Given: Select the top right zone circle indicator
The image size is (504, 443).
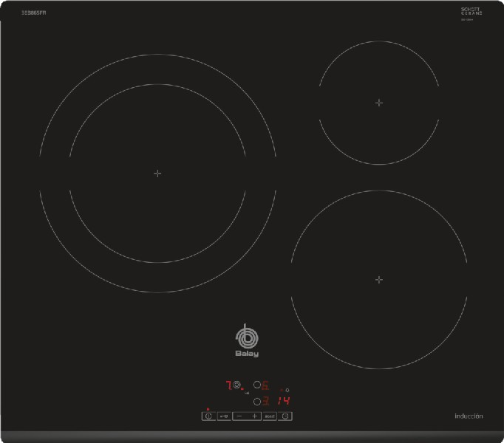Looking at the screenshot, I should click(x=257, y=385).
